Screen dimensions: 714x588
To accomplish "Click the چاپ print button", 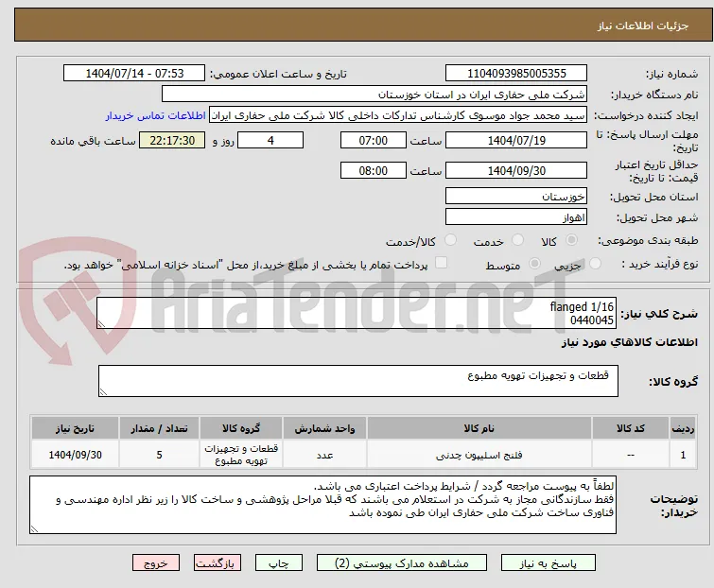I will point(279,563).
